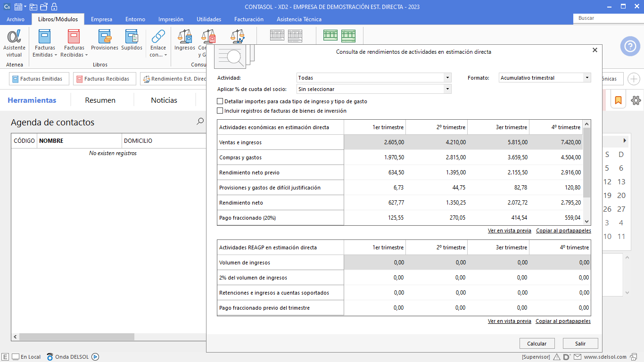This screenshot has width=644, height=362.
Task: Click the first Copiar al portapapeles link
Action: (563, 231)
